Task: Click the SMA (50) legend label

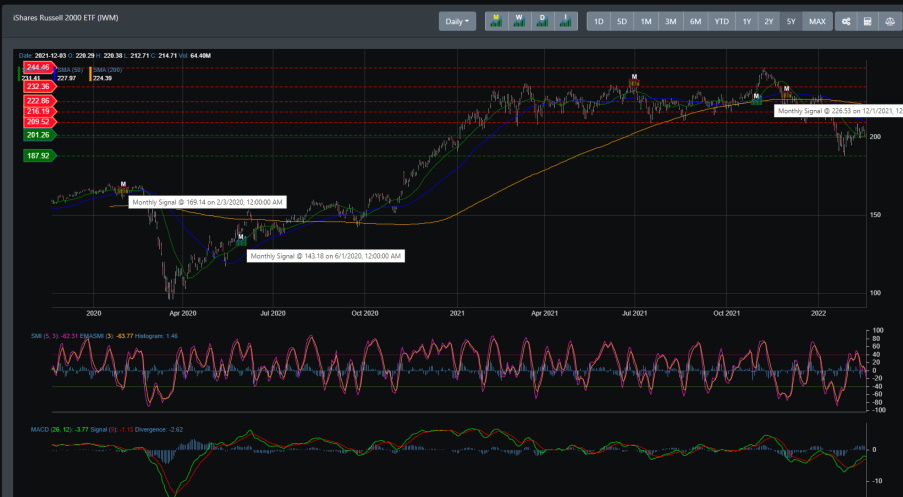Action: pos(70,70)
